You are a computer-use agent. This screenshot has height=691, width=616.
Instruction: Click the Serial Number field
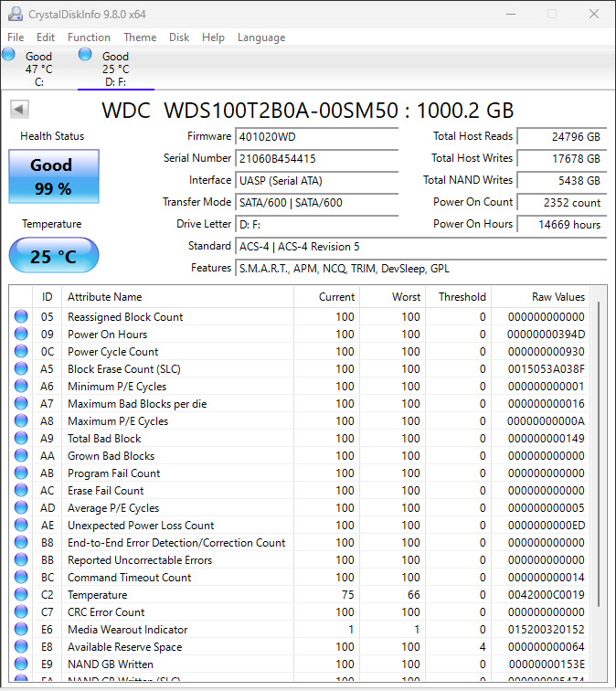click(317, 159)
